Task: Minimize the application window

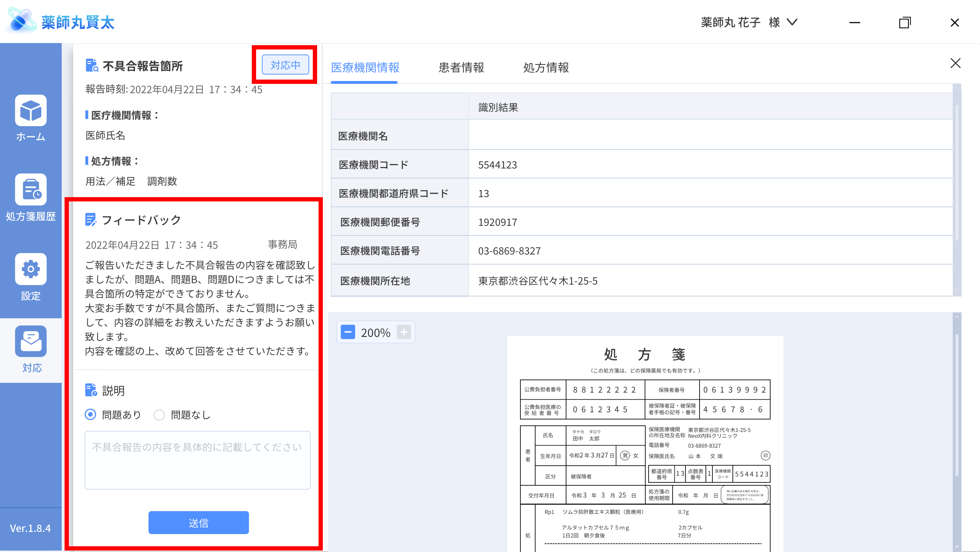Action: [x=854, y=23]
